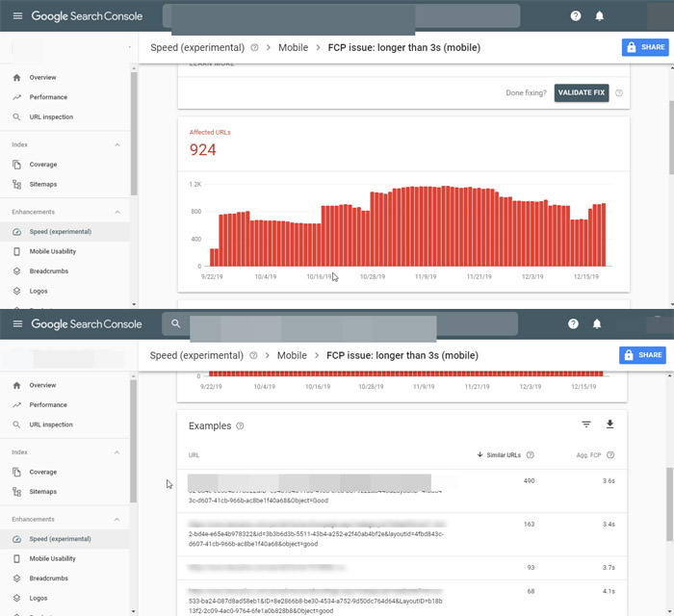674x616 pixels.
Task: Click bottom window sidebar scrollbar thumb
Action: 133,441
